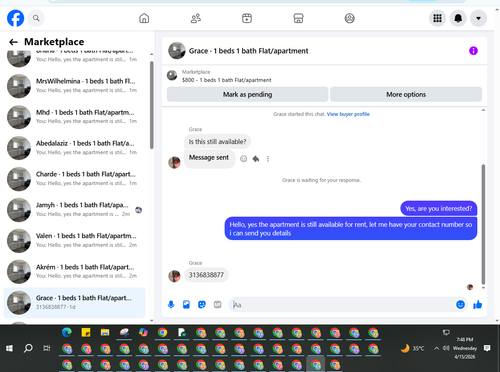The width and height of the screenshot is (500, 372).
Task: Open emoji picker in message box
Action: (460, 304)
